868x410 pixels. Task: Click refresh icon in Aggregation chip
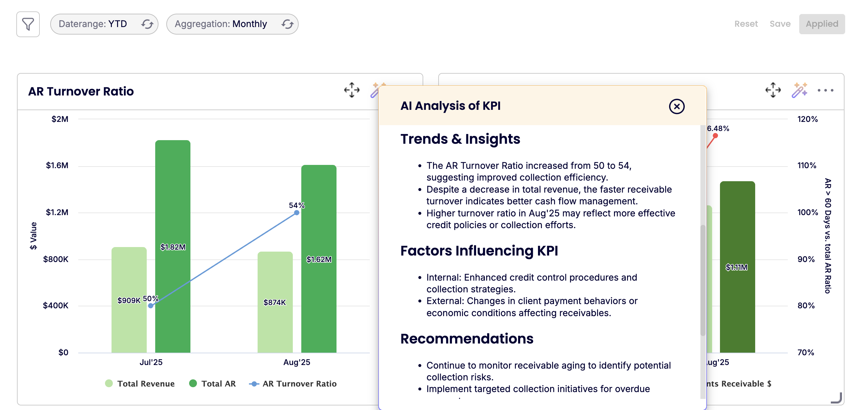pyautogui.click(x=287, y=24)
